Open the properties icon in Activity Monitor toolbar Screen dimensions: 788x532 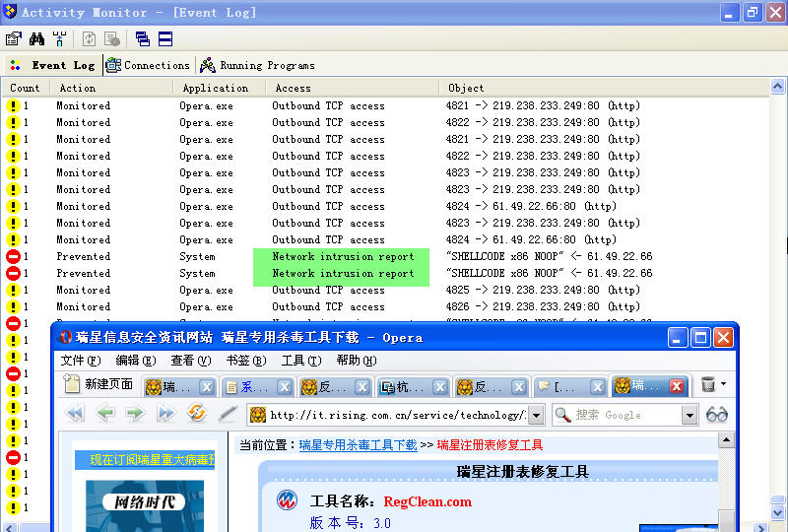tap(14, 39)
